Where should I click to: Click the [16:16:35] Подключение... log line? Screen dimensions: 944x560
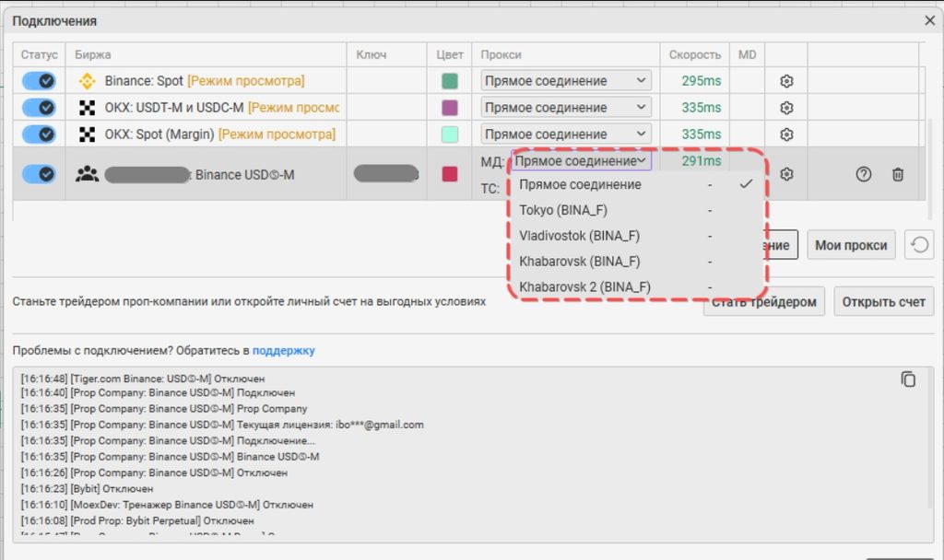[168, 441]
